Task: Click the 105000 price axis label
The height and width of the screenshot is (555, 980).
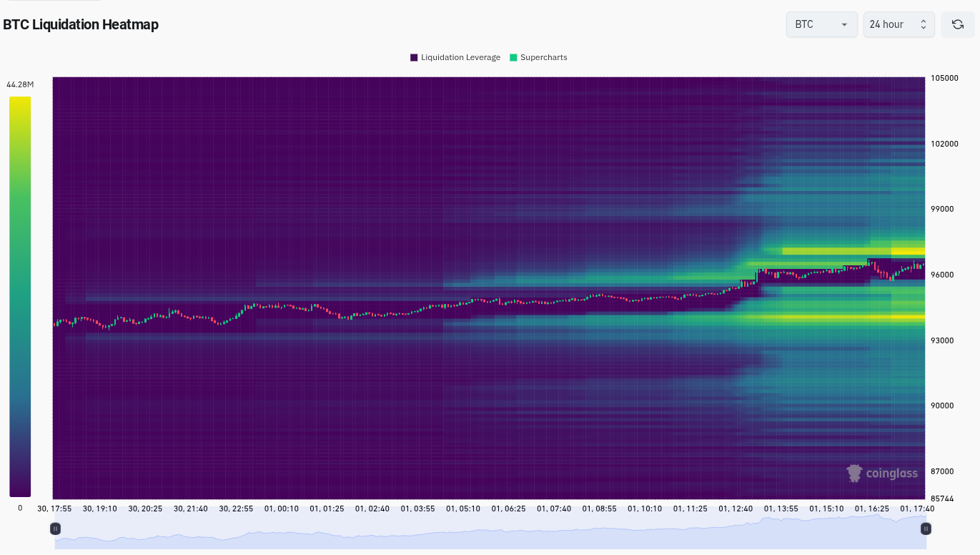Action: coord(944,78)
